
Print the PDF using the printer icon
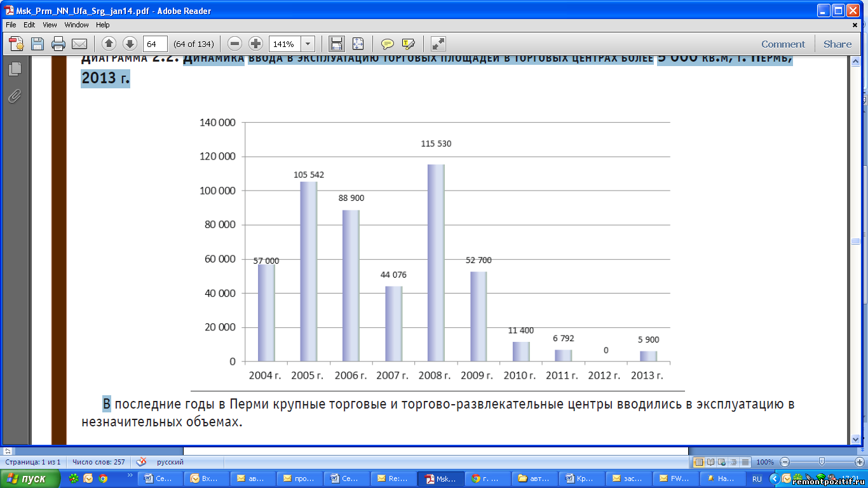(x=58, y=44)
